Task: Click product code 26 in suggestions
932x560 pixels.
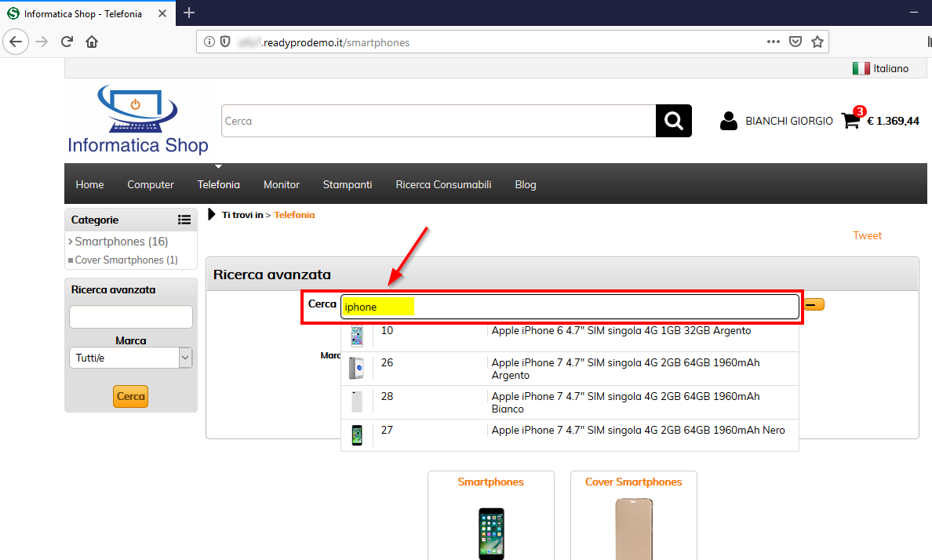Action: [387, 362]
